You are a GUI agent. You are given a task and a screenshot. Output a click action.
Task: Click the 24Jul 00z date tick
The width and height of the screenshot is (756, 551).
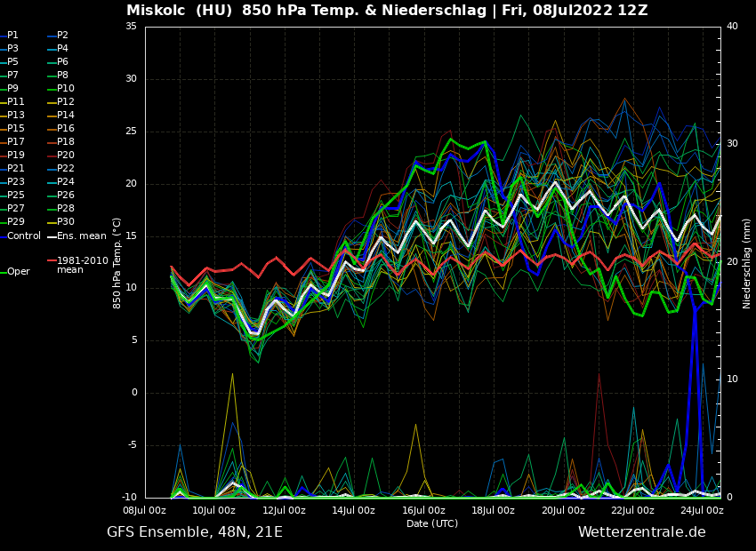point(702,510)
